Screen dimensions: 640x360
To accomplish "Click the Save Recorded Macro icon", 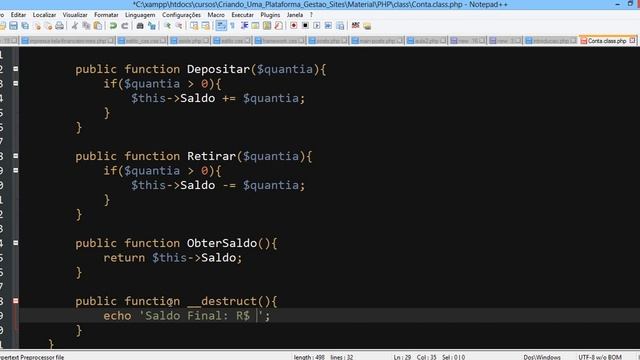I will (x=340, y=26).
